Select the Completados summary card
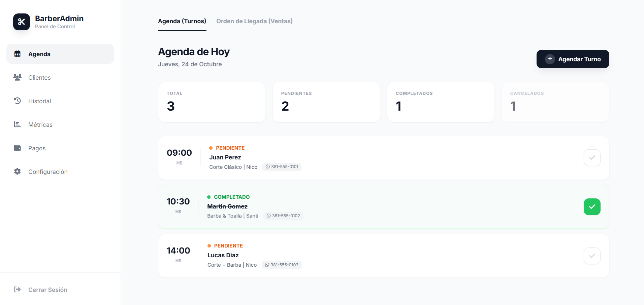The width and height of the screenshot is (644, 305). [441, 102]
